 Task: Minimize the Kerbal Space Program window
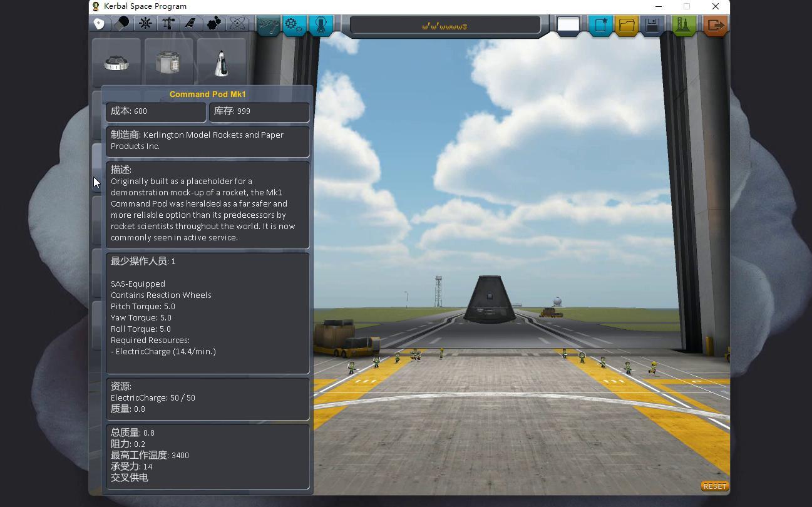658,6
